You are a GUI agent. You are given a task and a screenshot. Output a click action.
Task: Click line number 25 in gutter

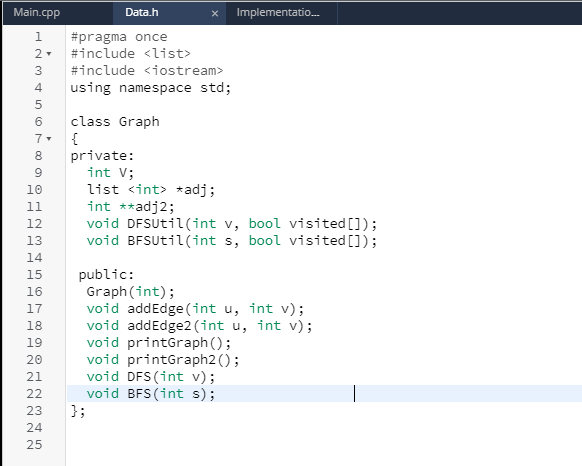tap(35, 445)
